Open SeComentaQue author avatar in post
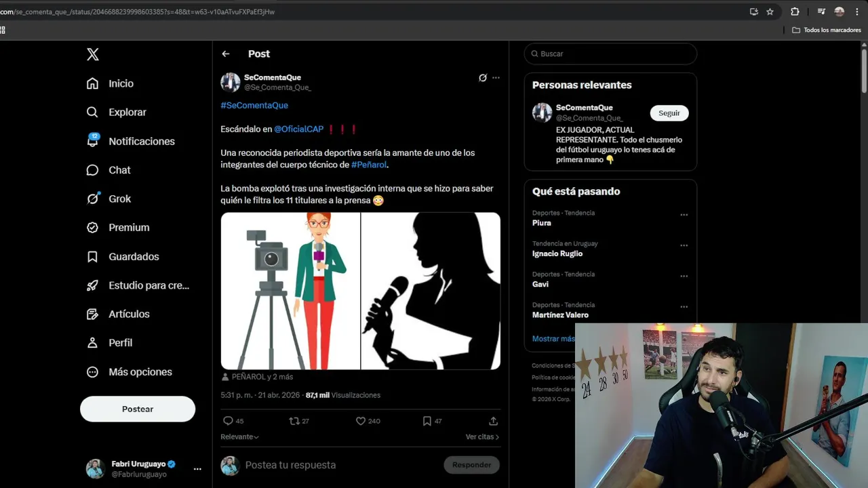Screen dimensions: 868x488 point(231,82)
